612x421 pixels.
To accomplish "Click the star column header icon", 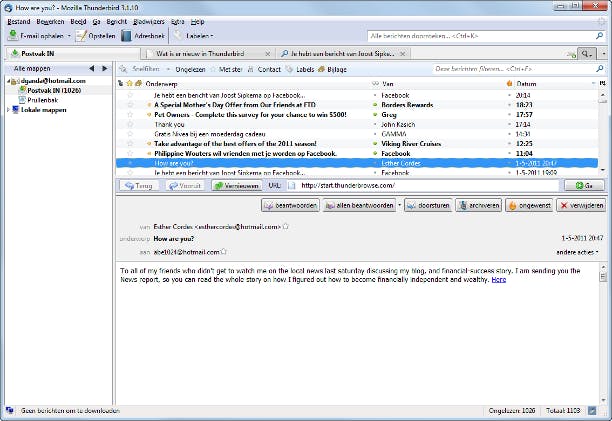I will [129, 83].
